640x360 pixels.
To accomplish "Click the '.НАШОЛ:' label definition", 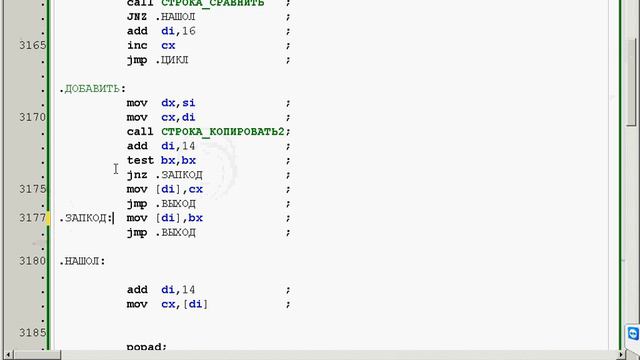I will [82, 261].
